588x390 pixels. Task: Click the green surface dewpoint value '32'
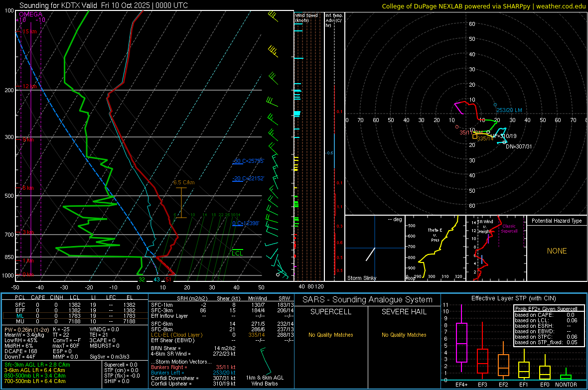coord(142,279)
